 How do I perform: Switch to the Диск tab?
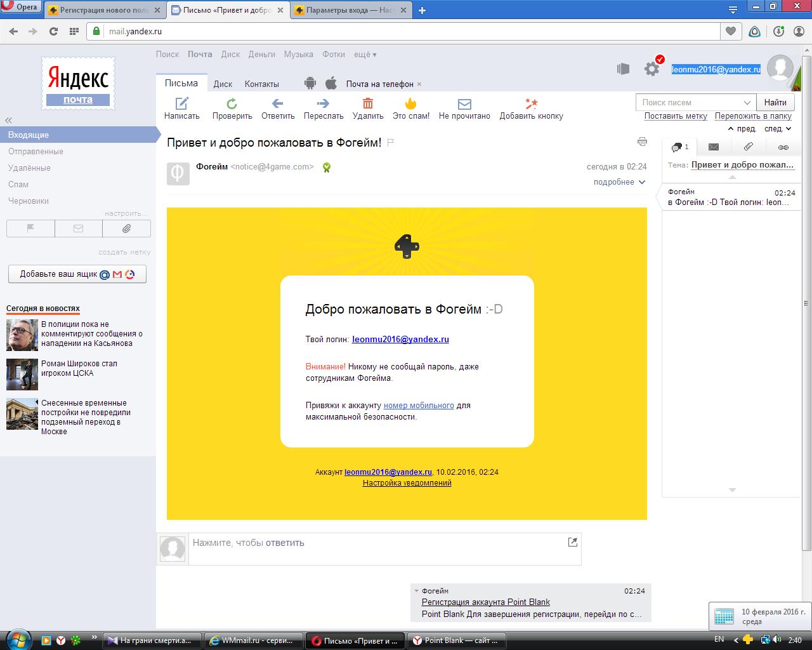click(x=223, y=84)
